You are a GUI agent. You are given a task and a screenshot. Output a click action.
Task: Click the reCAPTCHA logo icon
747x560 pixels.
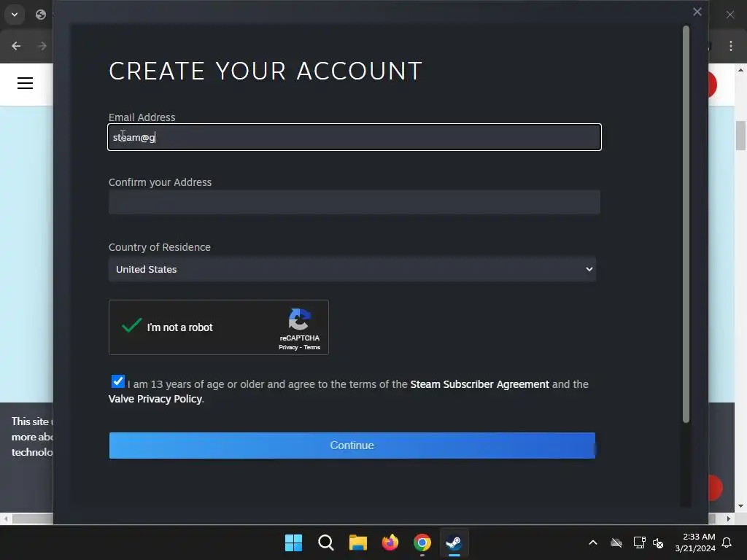pos(299,319)
